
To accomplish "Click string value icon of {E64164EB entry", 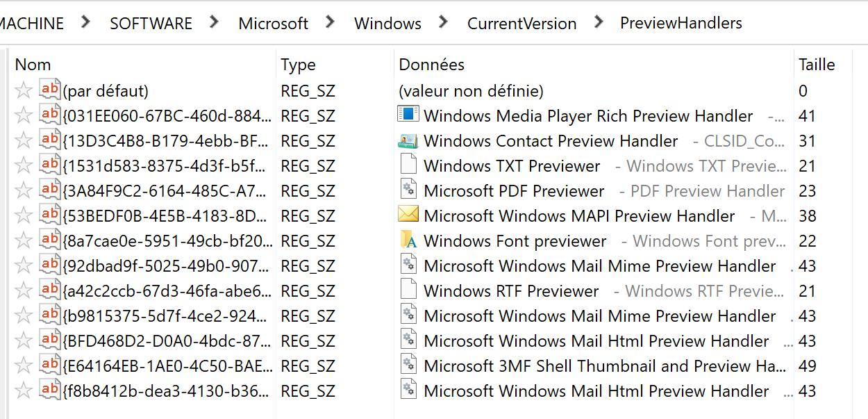I will pos(50,365).
